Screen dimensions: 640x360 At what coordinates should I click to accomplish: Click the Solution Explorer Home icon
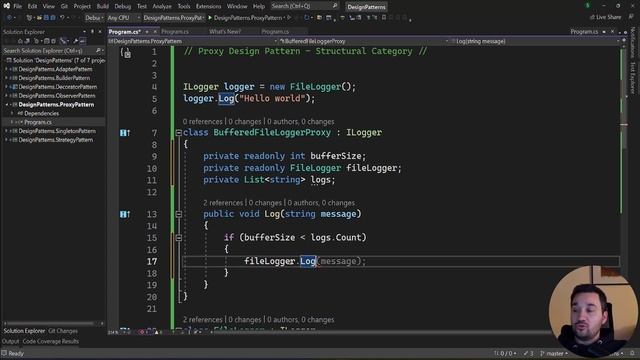[x=20, y=41]
